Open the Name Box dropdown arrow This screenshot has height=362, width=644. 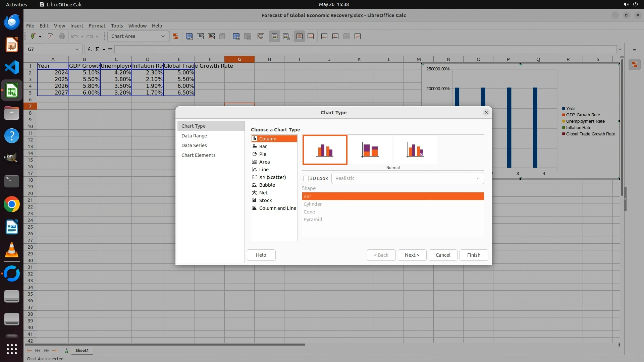tap(77, 49)
